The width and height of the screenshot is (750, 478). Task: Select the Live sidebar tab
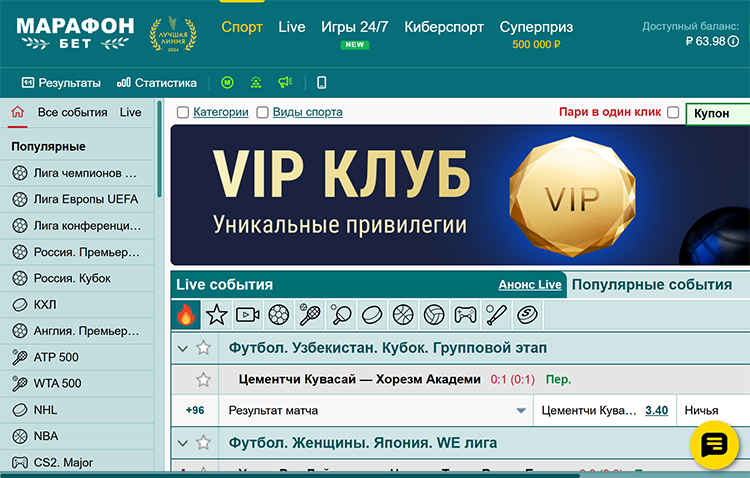[131, 112]
